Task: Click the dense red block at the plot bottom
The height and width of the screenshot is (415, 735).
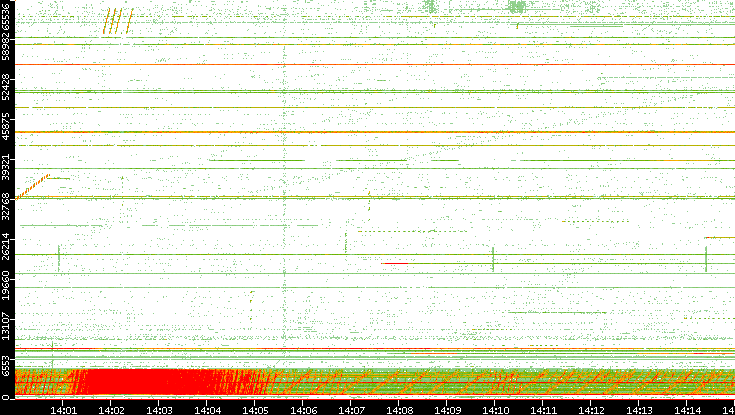Action: click(150, 383)
